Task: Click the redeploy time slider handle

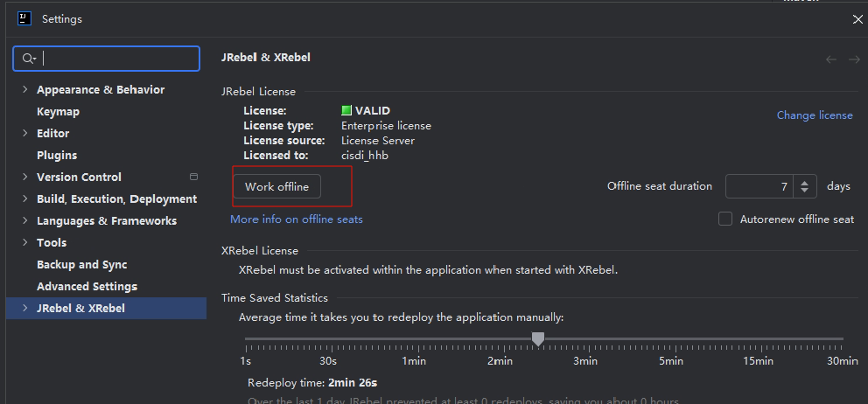Action: tap(537, 338)
